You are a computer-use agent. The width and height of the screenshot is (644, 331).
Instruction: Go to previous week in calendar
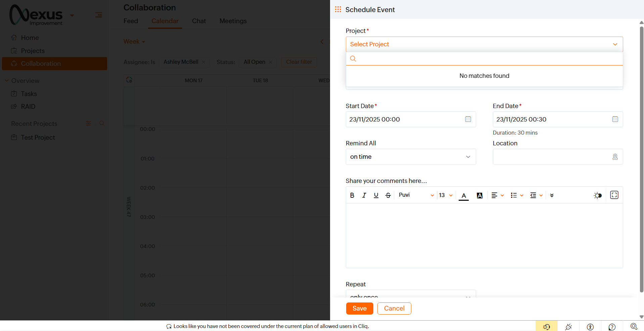tap(322, 42)
